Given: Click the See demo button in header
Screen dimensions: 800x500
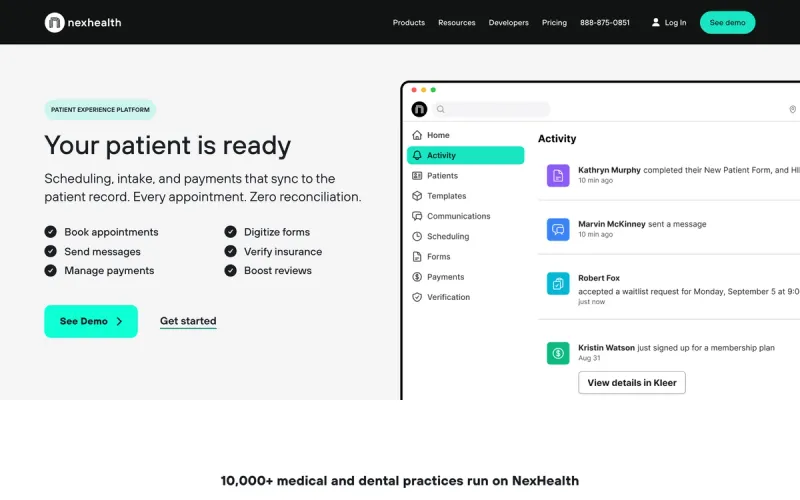Looking at the screenshot, I should 727,22.
